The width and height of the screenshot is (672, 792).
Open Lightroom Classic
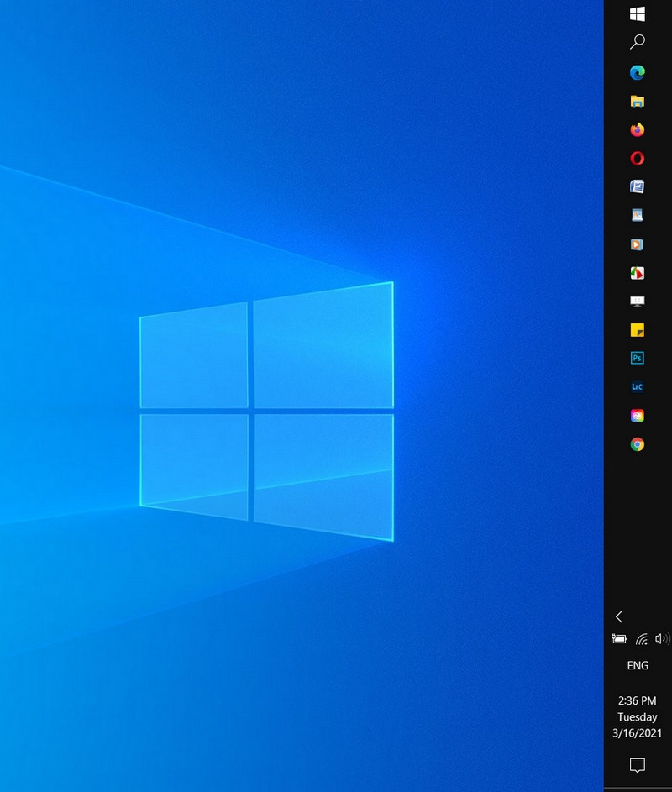click(637, 386)
